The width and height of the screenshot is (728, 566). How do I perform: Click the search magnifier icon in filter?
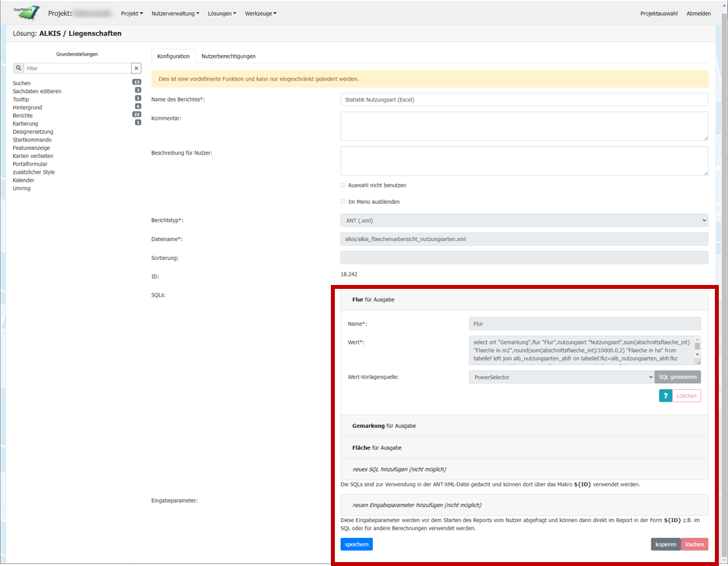pos(18,68)
